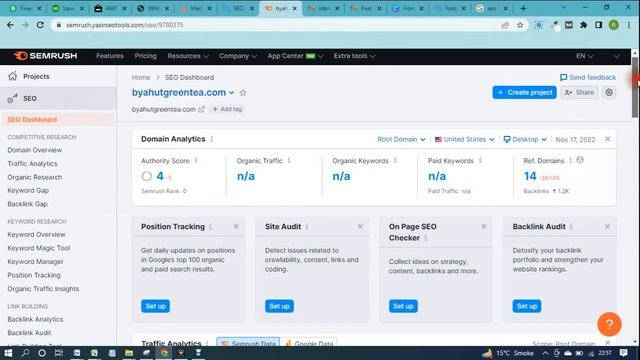
Task: Close the Backlink Audit card
Action: [607, 227]
